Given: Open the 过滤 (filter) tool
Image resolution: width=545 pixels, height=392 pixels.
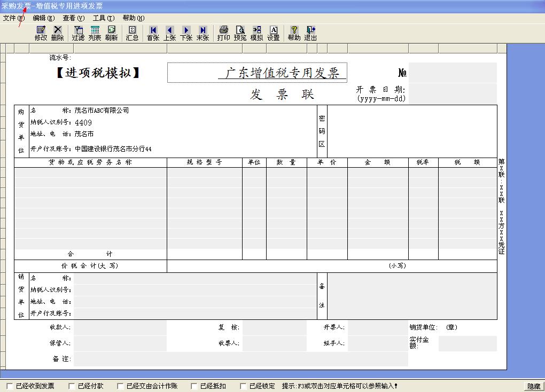Looking at the screenshot, I should pos(78,33).
